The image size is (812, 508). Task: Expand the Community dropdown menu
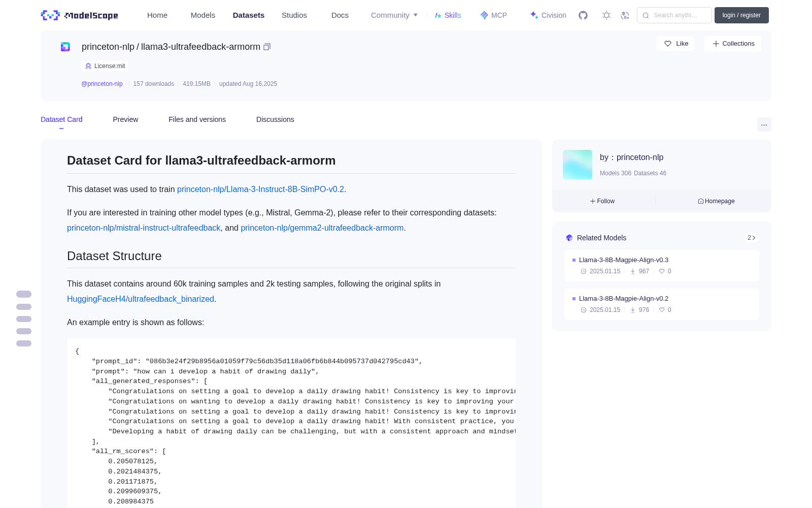[394, 15]
